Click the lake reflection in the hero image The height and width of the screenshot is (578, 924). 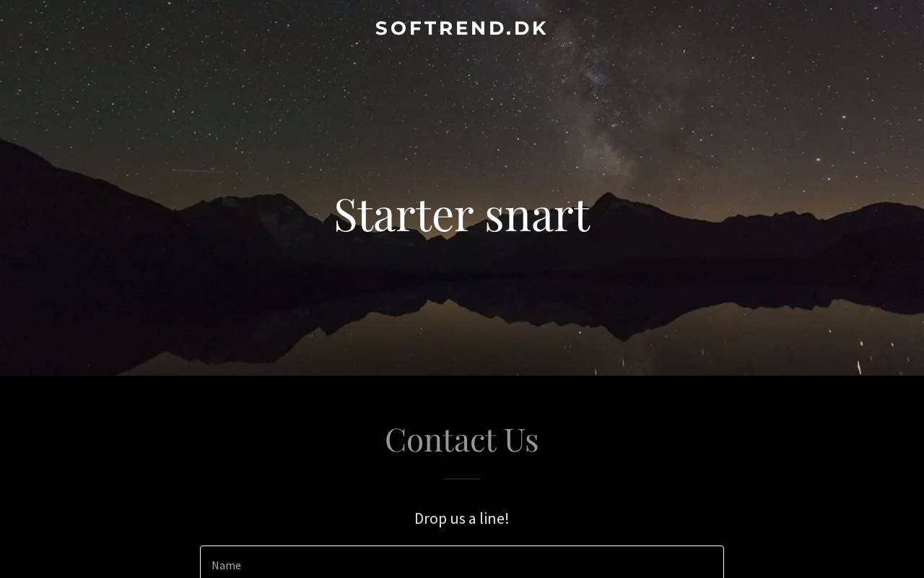click(462, 325)
